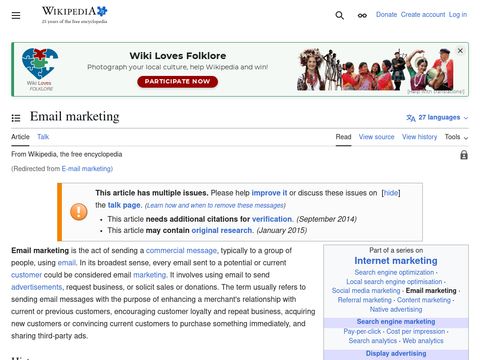The height and width of the screenshot is (360, 480).
Task: Open the Pay-per-click link
Action: tap(362, 332)
